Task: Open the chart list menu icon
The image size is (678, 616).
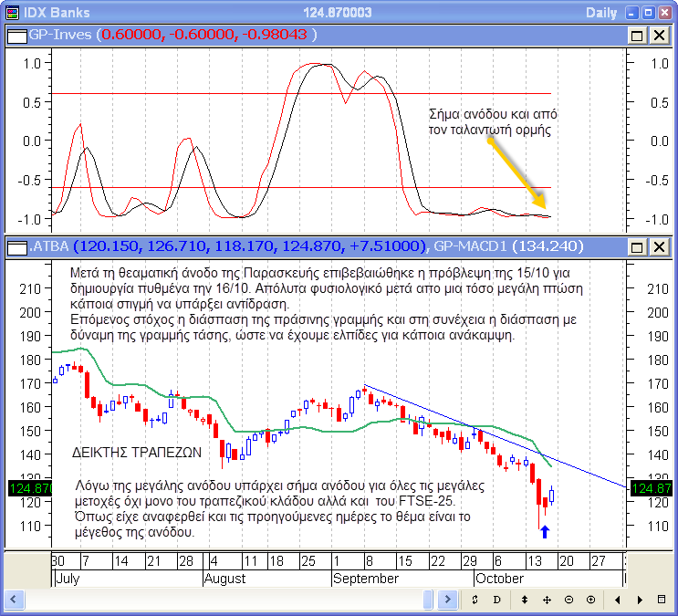Action: (662, 600)
